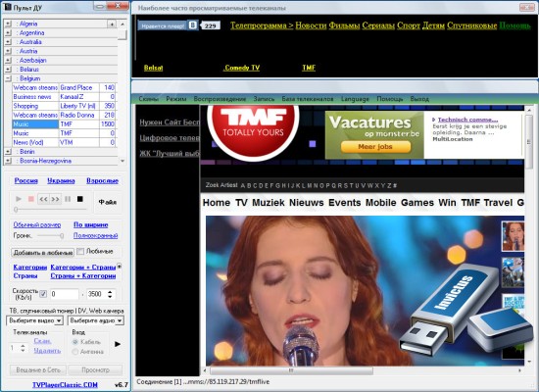Click the playback seek slider
The image size is (539, 392).
click(51, 209)
